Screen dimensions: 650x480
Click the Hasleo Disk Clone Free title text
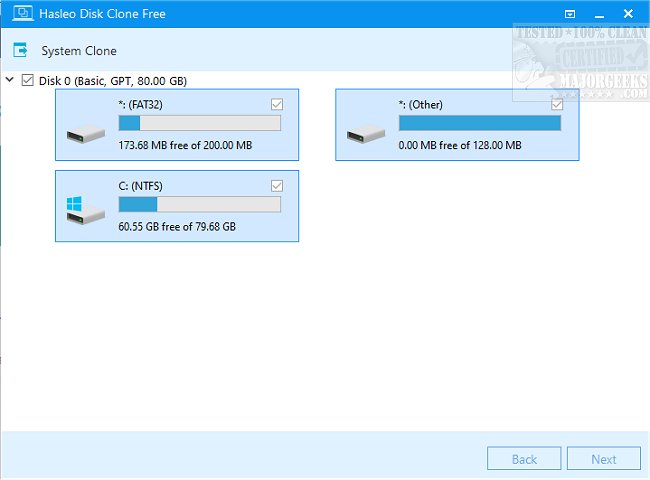click(x=102, y=14)
